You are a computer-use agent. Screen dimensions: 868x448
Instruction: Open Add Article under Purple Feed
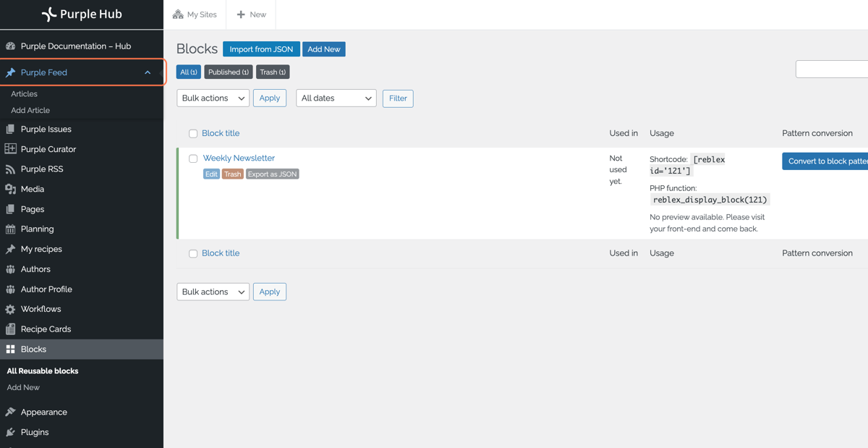pos(30,111)
